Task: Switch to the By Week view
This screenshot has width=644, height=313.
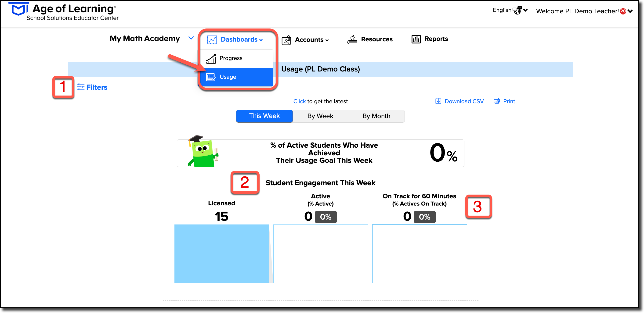Action: pyautogui.click(x=320, y=116)
